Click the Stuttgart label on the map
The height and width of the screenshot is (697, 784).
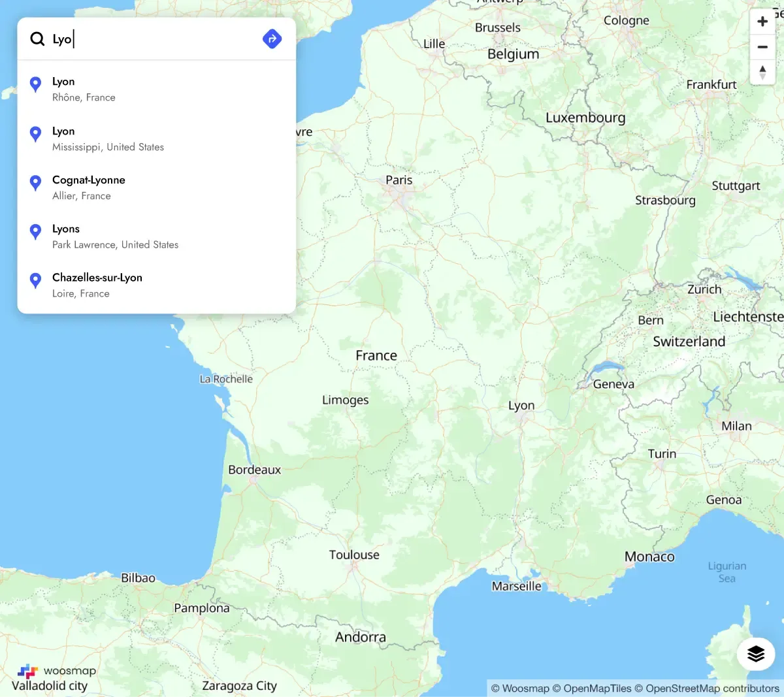click(x=736, y=186)
